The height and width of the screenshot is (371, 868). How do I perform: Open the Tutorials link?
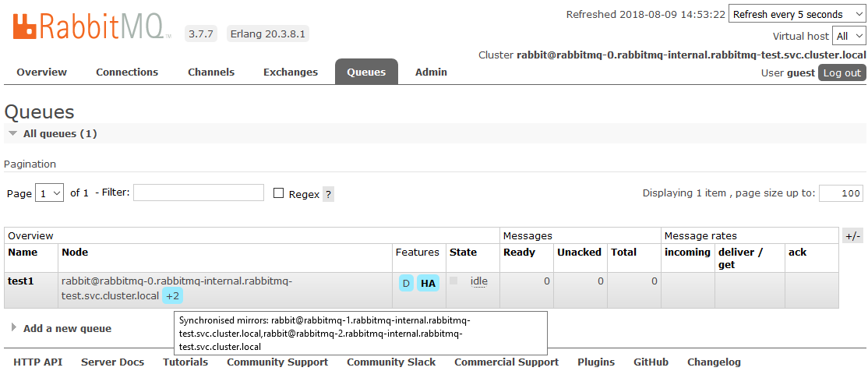click(x=185, y=362)
